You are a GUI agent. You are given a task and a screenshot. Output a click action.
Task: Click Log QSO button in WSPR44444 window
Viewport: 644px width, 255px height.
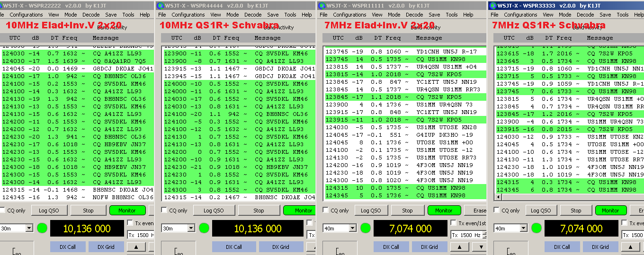214,211
